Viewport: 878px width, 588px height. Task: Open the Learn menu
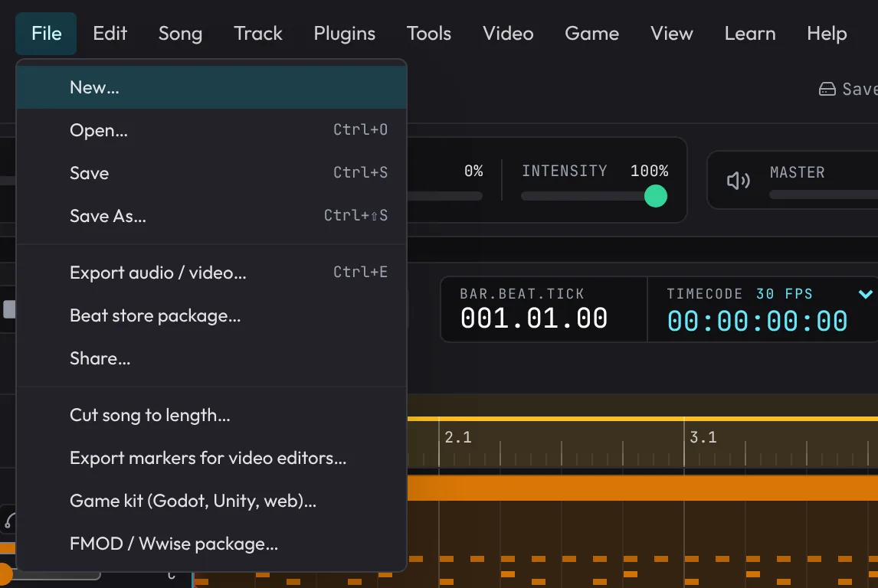pos(750,34)
